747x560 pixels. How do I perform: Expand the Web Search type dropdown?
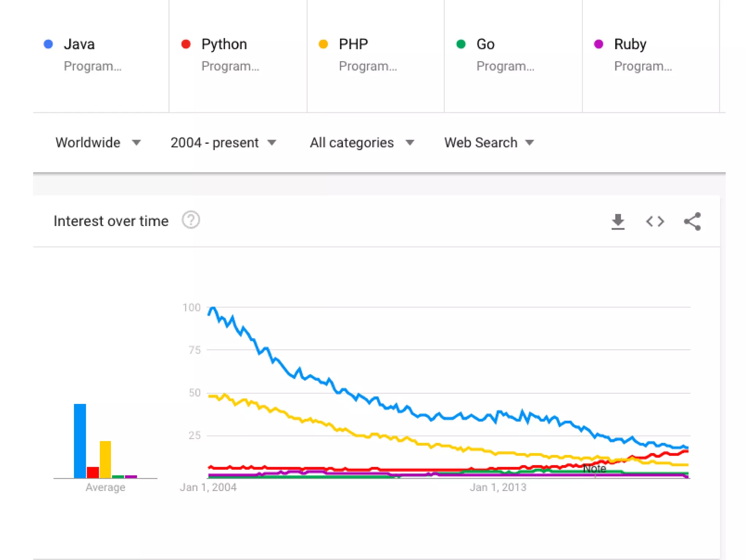[489, 143]
